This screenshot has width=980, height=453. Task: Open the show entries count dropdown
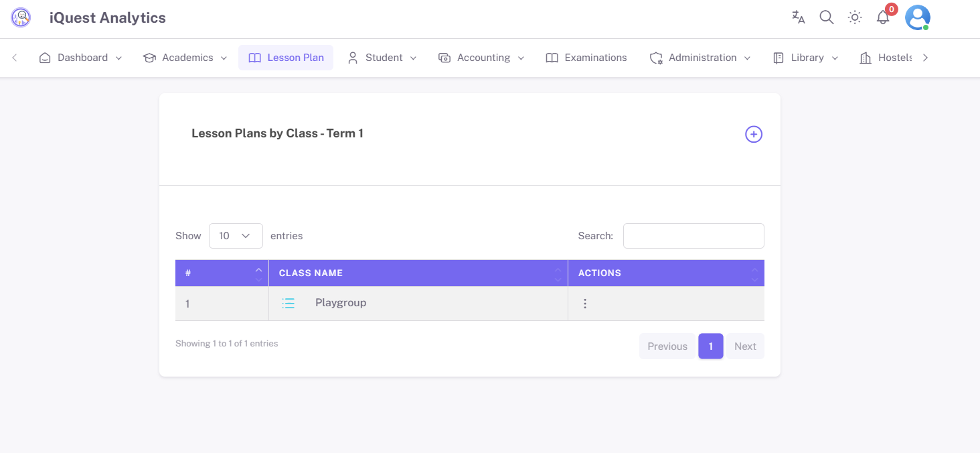point(236,236)
